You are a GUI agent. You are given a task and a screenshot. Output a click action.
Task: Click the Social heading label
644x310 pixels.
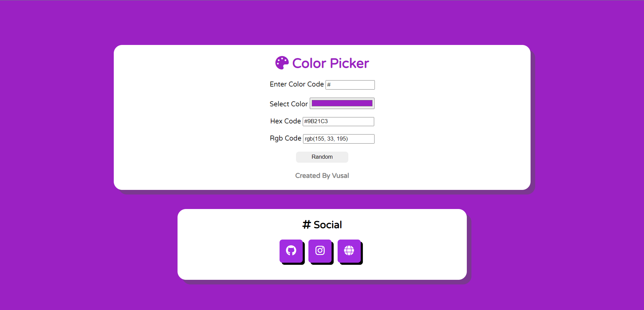click(x=327, y=224)
